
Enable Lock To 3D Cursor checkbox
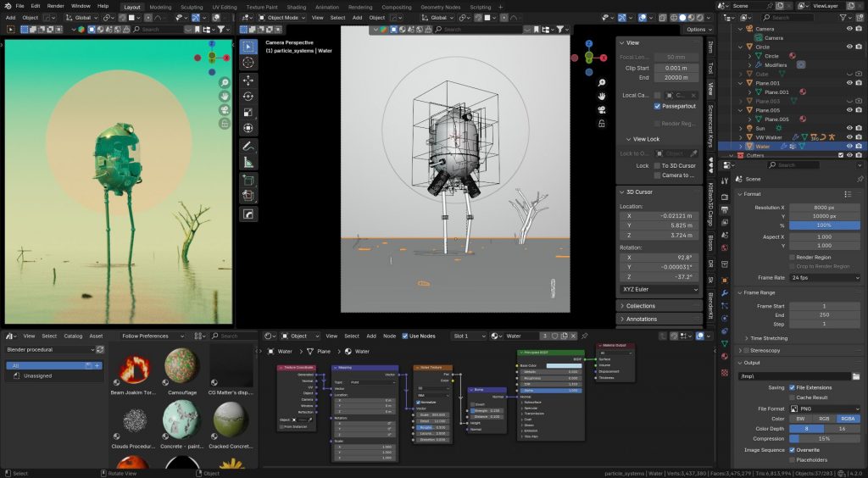coord(657,165)
